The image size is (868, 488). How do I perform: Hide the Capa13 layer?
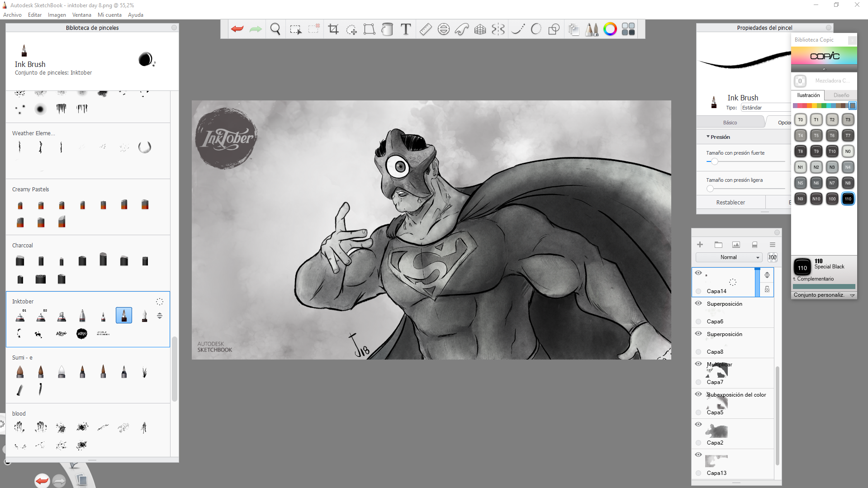pyautogui.click(x=698, y=455)
